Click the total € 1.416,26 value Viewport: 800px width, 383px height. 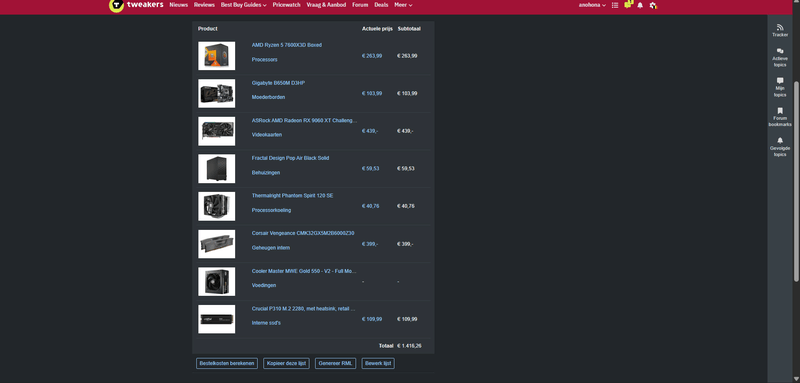[409, 346]
